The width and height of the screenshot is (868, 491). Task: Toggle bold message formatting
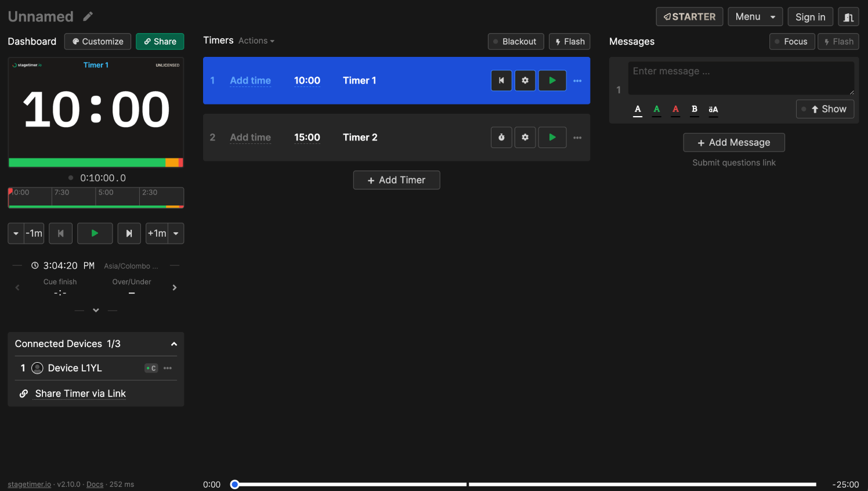pos(695,109)
